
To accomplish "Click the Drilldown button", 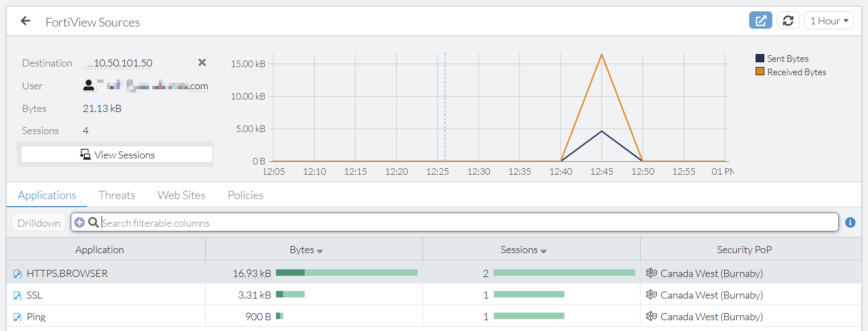I will pos(39,223).
